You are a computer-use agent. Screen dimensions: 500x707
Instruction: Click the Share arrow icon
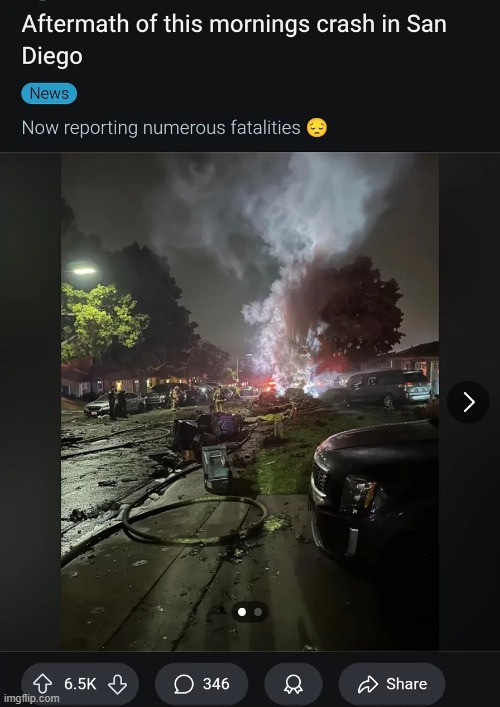click(367, 684)
